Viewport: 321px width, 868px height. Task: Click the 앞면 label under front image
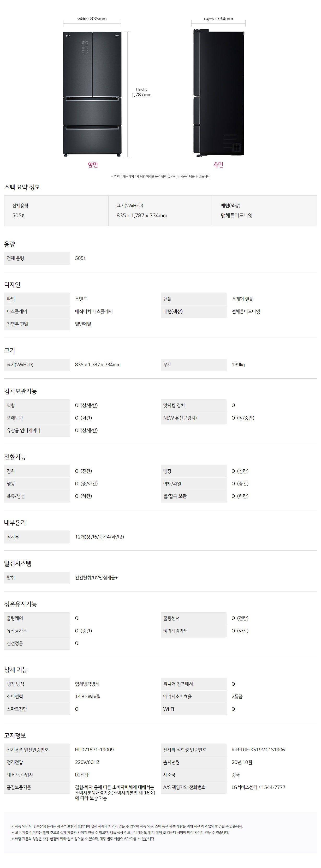pos(93,165)
